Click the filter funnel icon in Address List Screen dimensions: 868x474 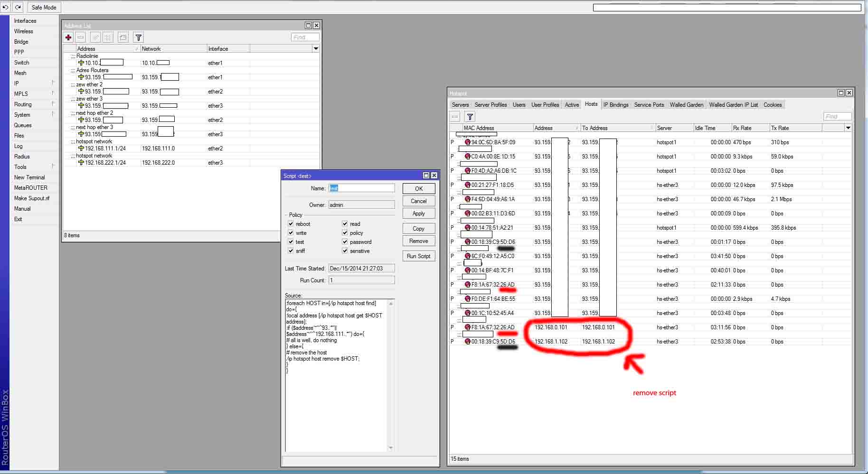tap(138, 37)
